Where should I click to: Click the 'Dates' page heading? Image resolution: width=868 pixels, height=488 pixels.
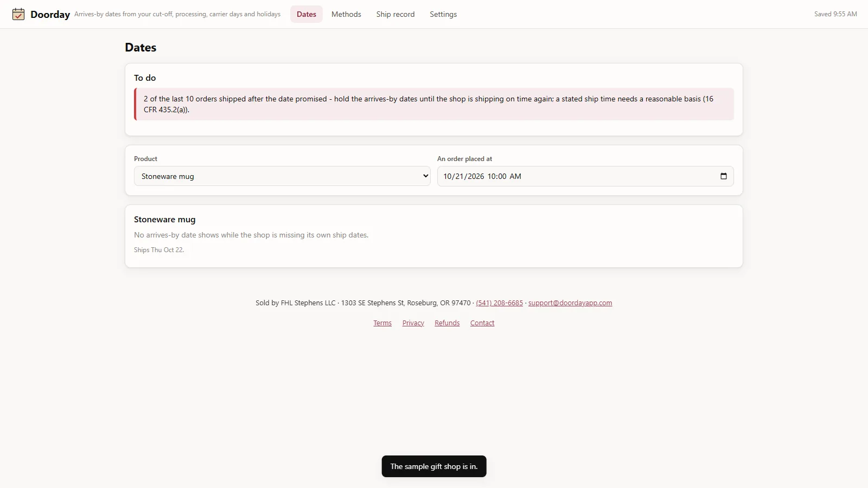tap(141, 48)
